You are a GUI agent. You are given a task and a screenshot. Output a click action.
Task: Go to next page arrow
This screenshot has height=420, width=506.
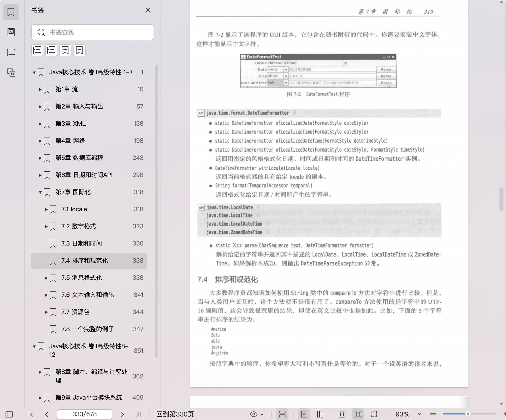122,414
